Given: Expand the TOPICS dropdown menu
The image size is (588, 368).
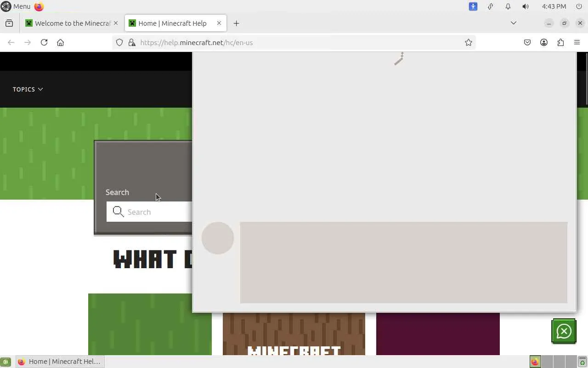Looking at the screenshot, I should [x=28, y=89].
